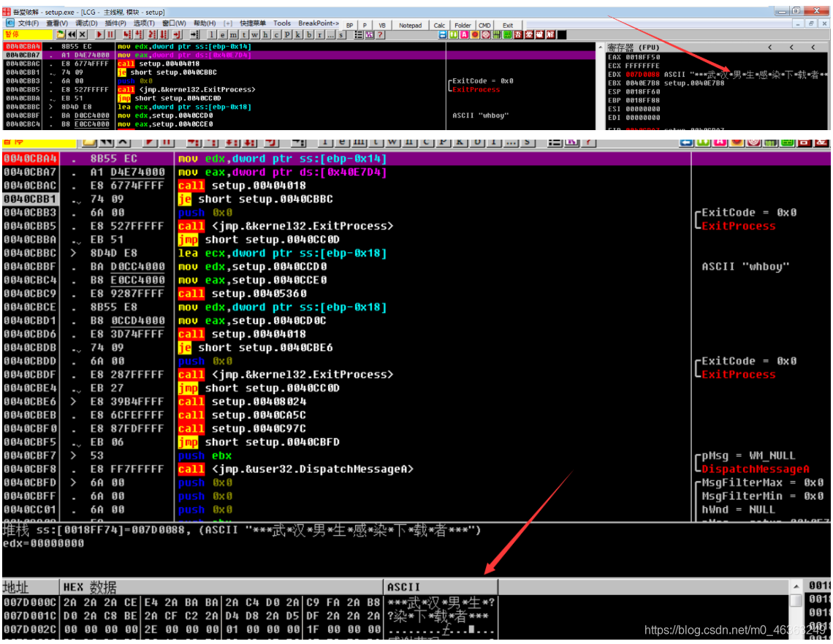Open the Memory map with the 'm' button

tap(232, 34)
